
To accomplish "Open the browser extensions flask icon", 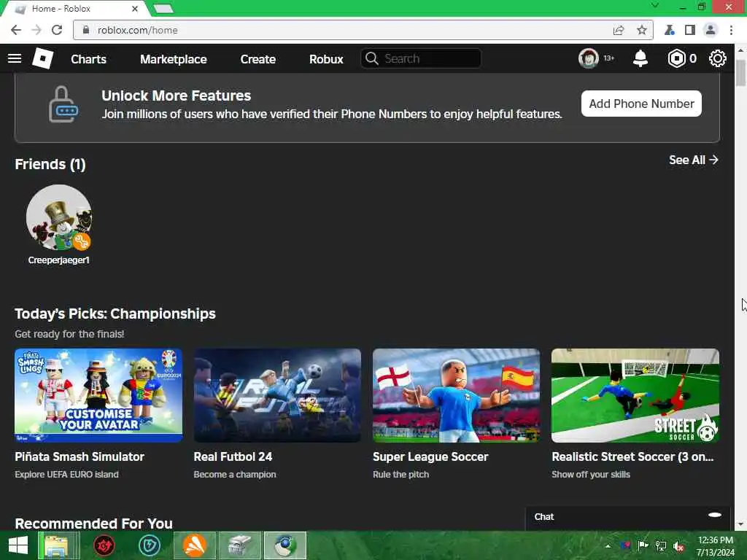I will point(670,30).
